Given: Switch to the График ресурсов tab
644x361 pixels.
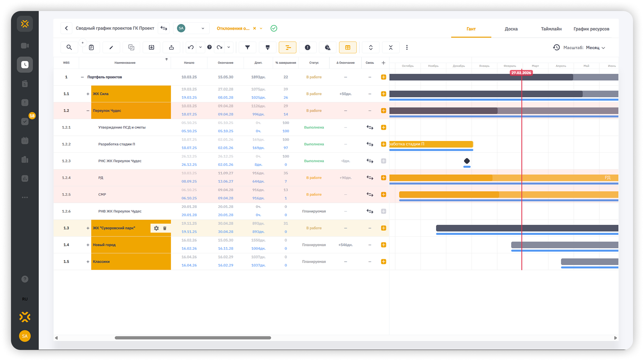Looking at the screenshot, I should (591, 29).
